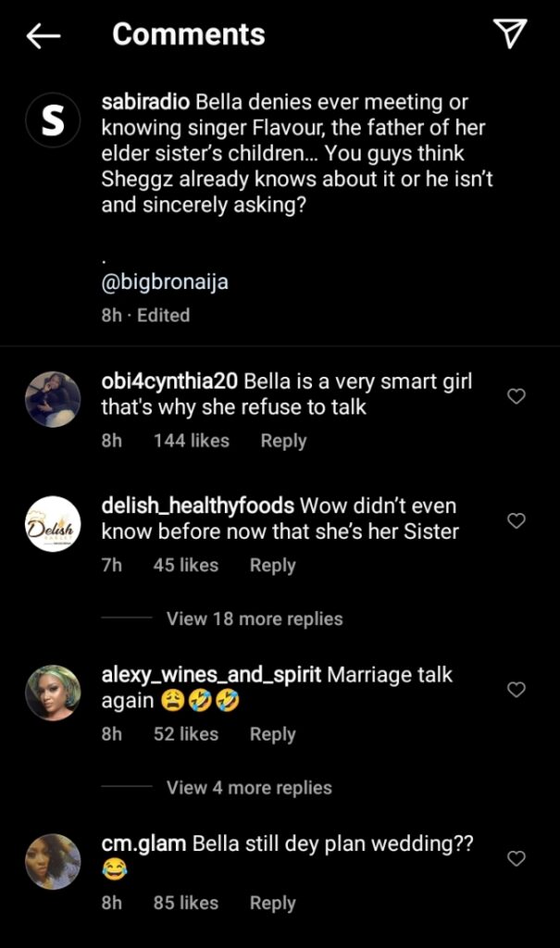Like obi4cynthia20's comment with heart
Viewport: 560px width, 948px height.
click(x=516, y=396)
